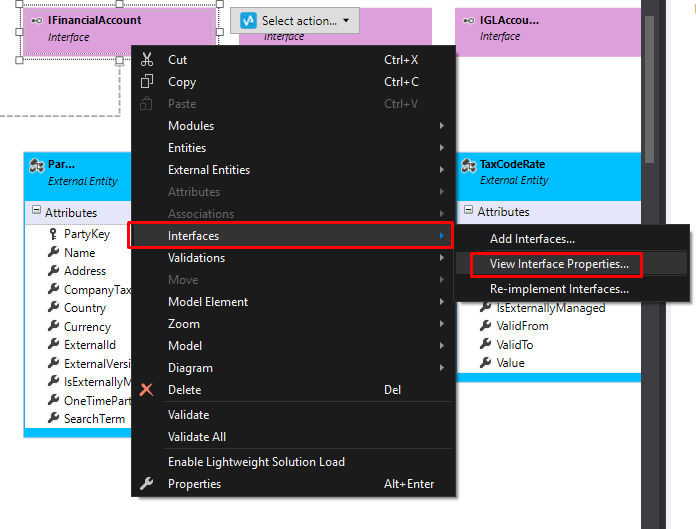Click the wrench icon beside Country

[53, 308]
